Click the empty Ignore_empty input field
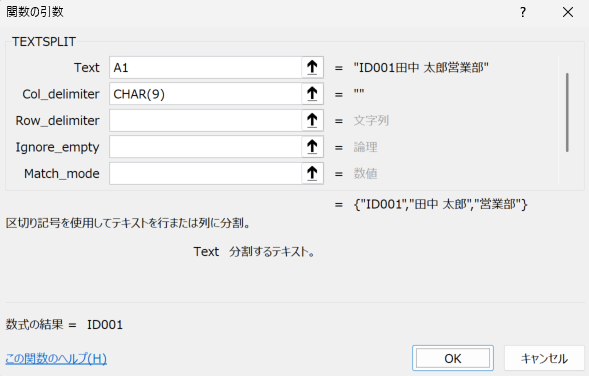The height and width of the screenshot is (376, 589). tap(205, 147)
